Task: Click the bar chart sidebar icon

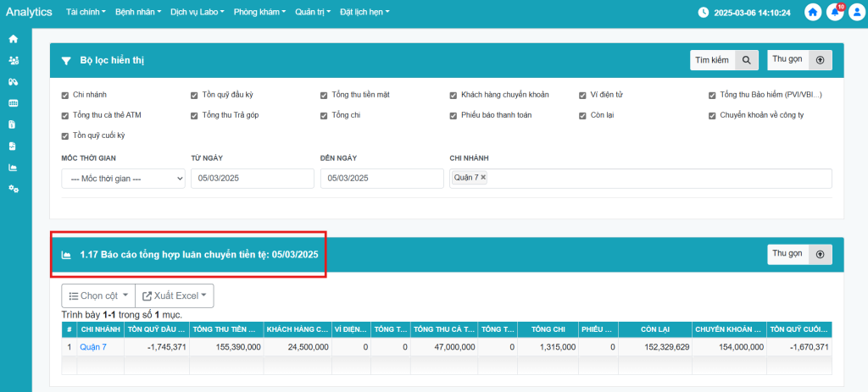Action: tap(13, 167)
